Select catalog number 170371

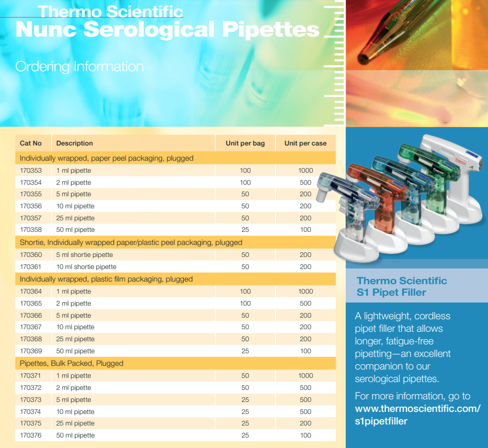30,375
